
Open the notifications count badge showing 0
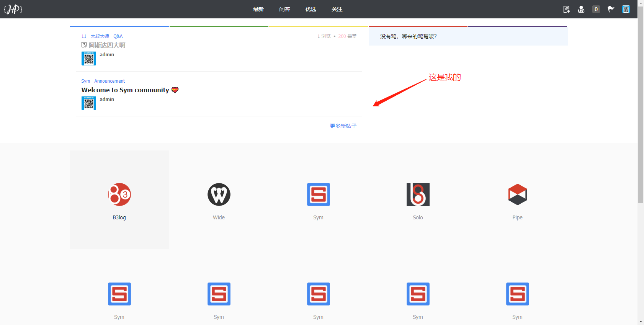tap(596, 9)
